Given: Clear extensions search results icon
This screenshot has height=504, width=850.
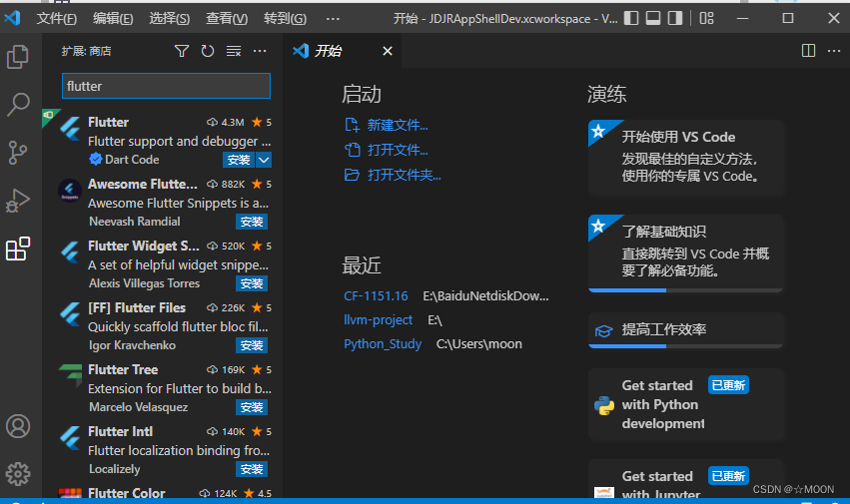Looking at the screenshot, I should click(234, 51).
